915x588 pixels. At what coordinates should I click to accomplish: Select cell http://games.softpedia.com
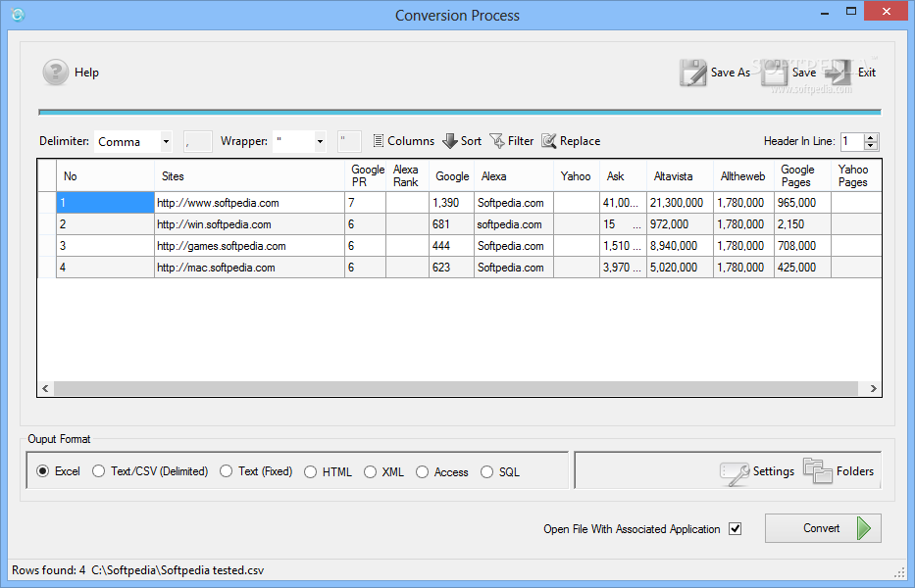point(250,246)
